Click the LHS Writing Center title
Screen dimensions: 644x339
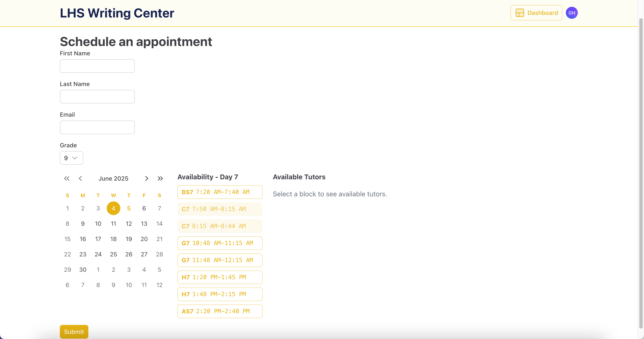117,13
